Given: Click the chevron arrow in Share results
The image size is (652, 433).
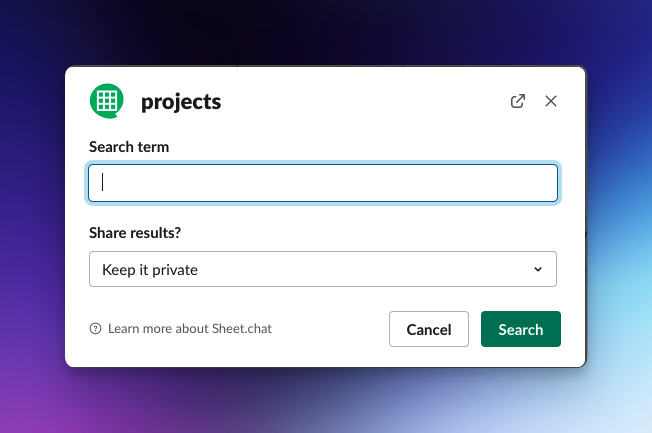Looking at the screenshot, I should click(538, 270).
